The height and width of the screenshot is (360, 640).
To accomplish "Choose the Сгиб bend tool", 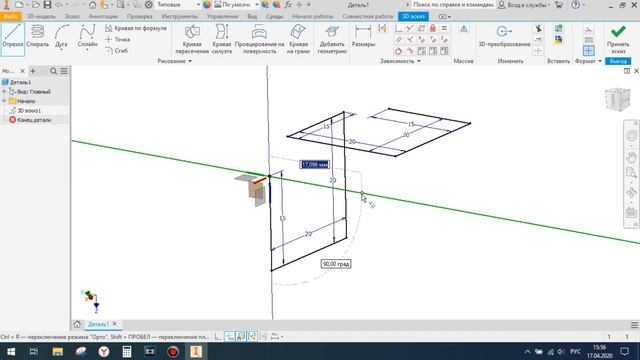I will click(x=117, y=51).
